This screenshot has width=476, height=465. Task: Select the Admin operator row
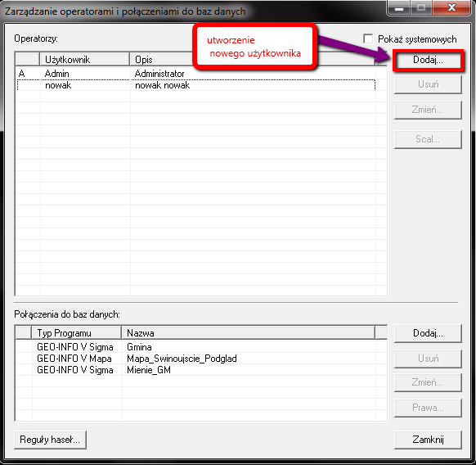195,74
